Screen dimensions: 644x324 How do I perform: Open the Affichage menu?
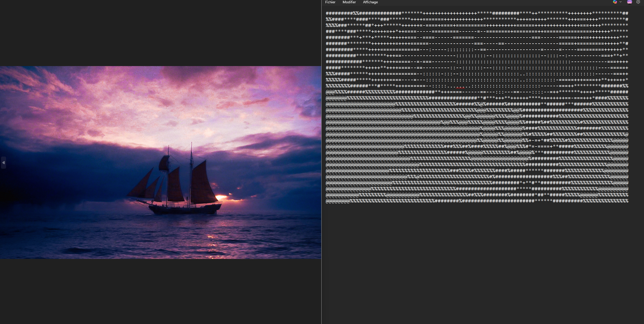coord(370,2)
